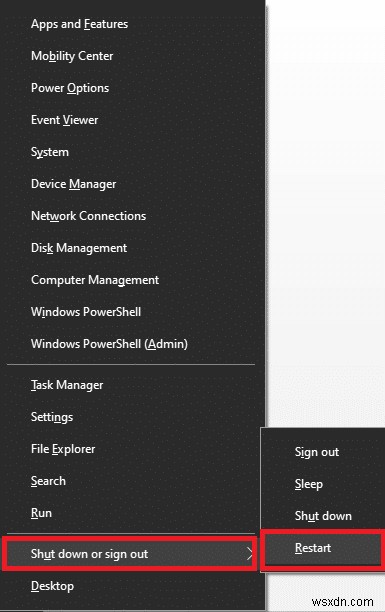Select Sign out option
The image size is (385, 612).
317,452
